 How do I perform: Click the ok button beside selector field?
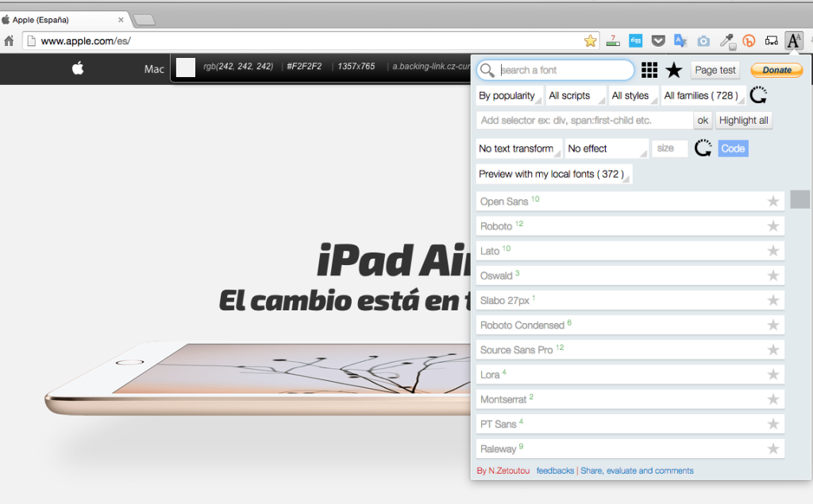click(x=703, y=121)
